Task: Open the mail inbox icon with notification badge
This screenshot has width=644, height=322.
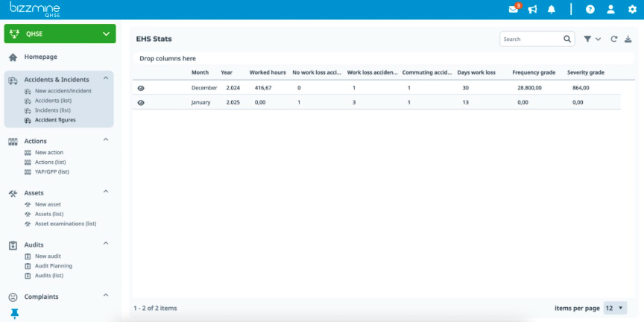Action: pyautogui.click(x=514, y=10)
